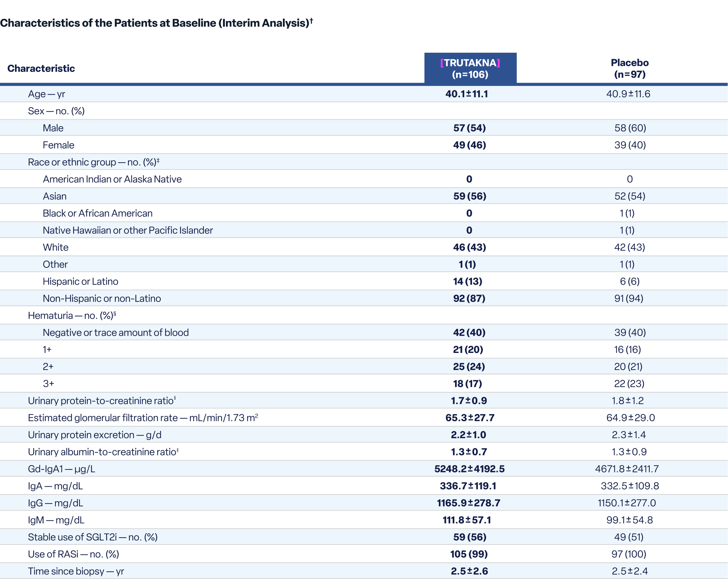Select the Asian row label

(x=54, y=196)
